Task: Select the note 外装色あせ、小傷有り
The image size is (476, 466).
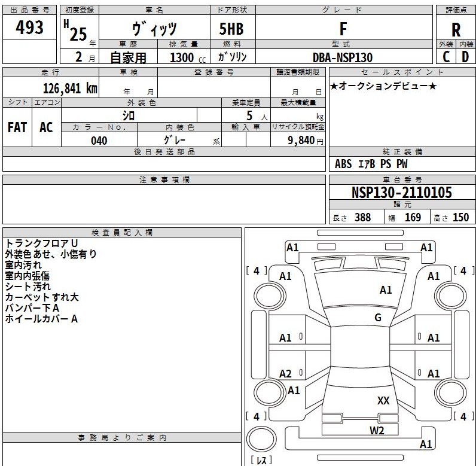Action: coord(51,254)
